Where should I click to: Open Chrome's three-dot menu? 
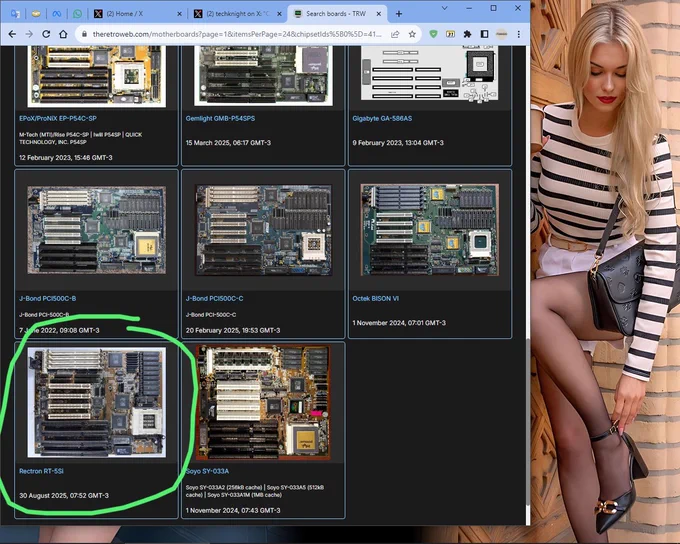point(519,34)
